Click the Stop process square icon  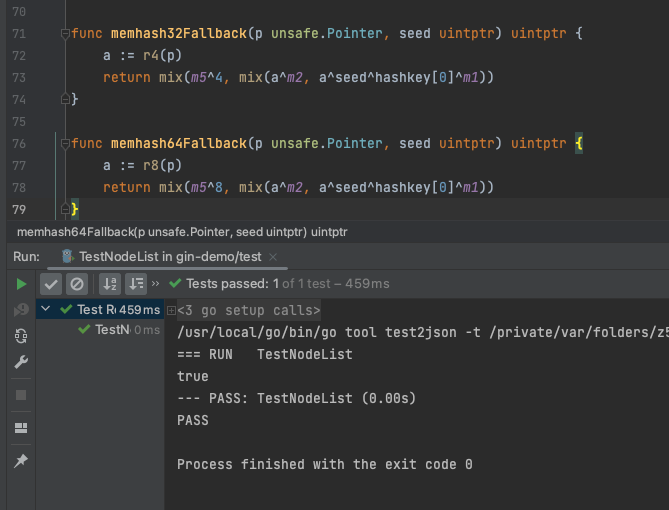(21, 395)
